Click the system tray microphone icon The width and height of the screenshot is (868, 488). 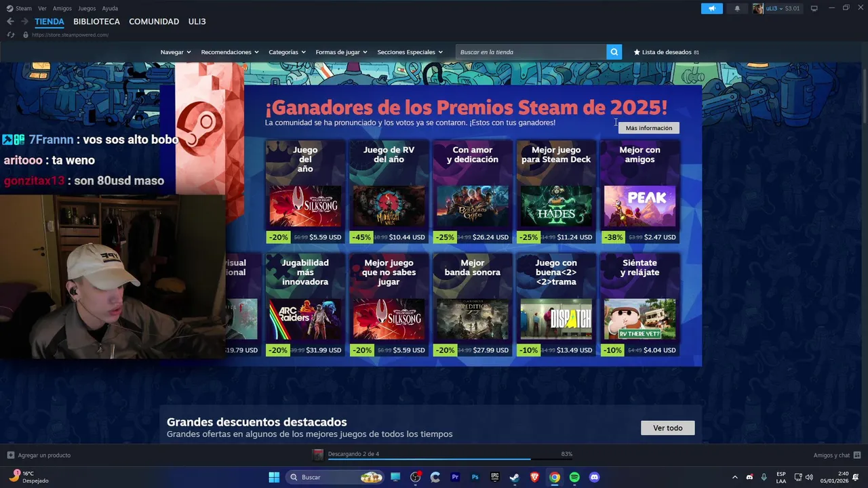[x=764, y=477]
